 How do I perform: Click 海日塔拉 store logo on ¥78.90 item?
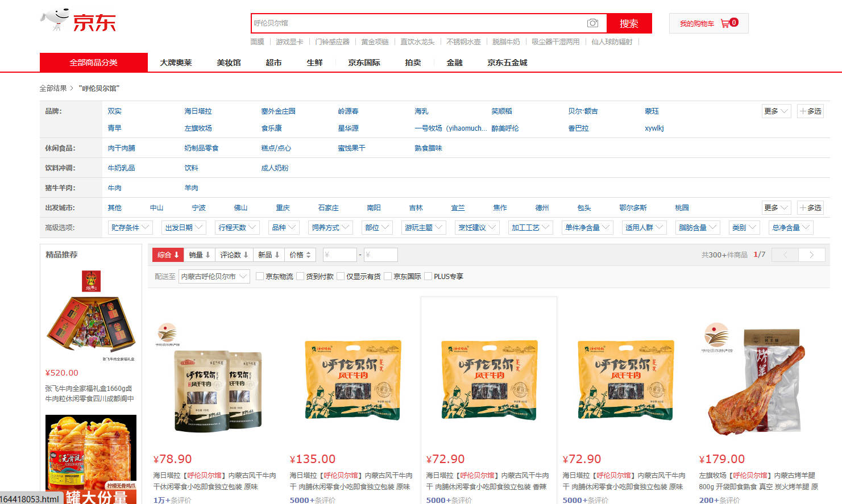(x=167, y=334)
